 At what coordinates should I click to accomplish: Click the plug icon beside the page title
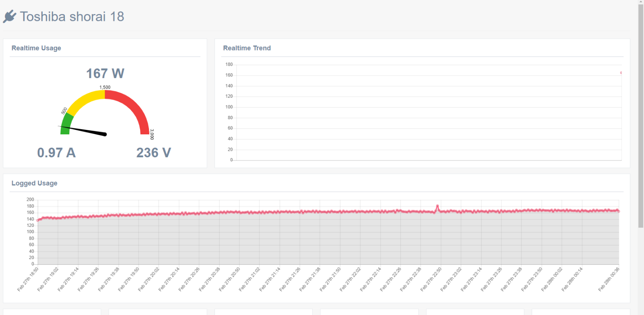pos(9,16)
